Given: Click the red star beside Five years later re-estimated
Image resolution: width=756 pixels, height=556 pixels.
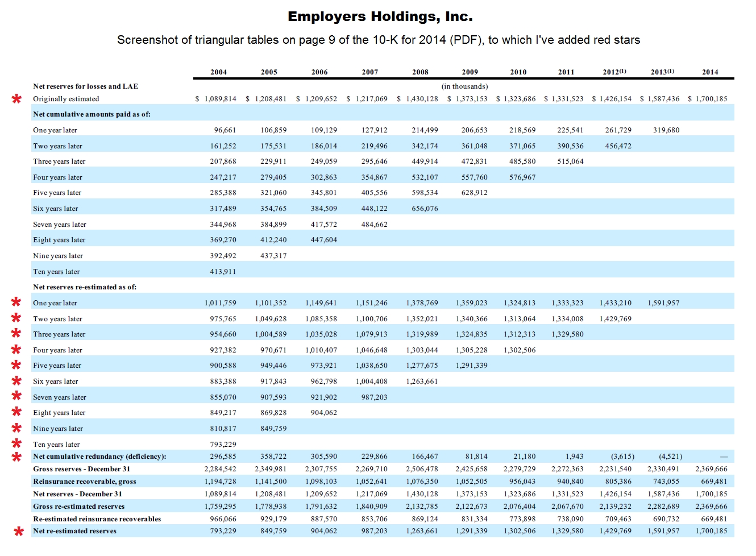Looking at the screenshot, I should (17, 364).
